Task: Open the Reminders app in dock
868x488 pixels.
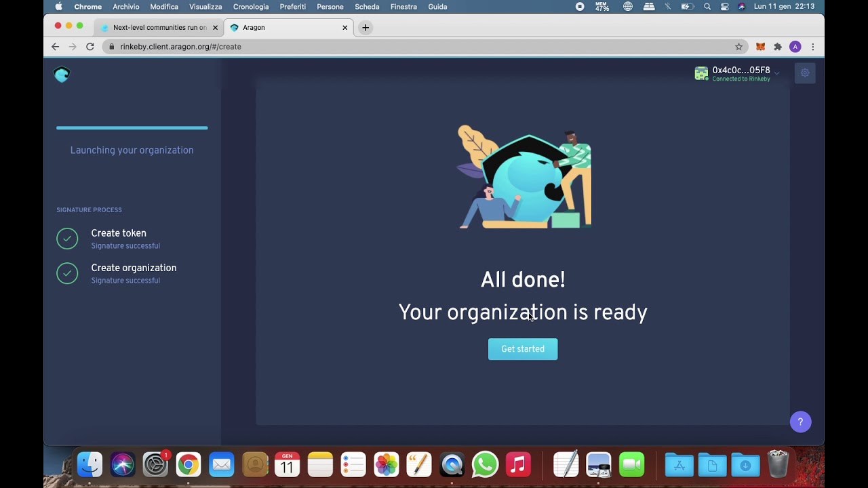Action: (353, 464)
